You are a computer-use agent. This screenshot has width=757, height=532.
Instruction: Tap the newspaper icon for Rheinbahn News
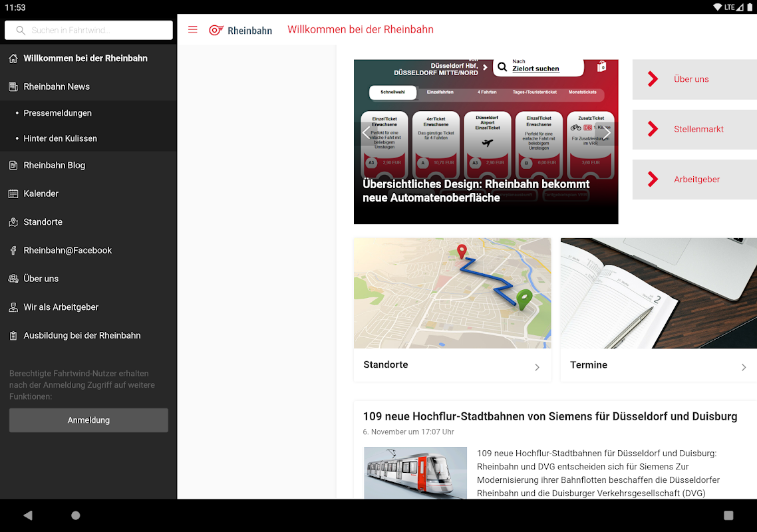pos(13,87)
